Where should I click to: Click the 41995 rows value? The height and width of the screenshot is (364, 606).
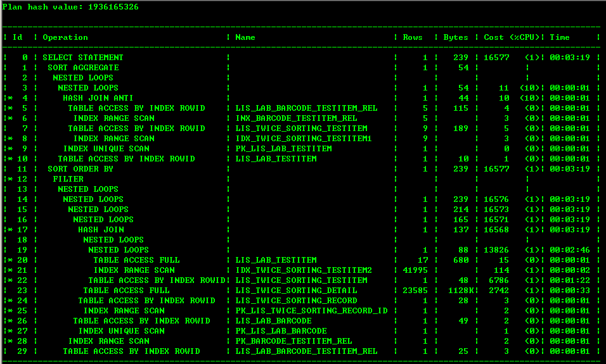coord(415,270)
